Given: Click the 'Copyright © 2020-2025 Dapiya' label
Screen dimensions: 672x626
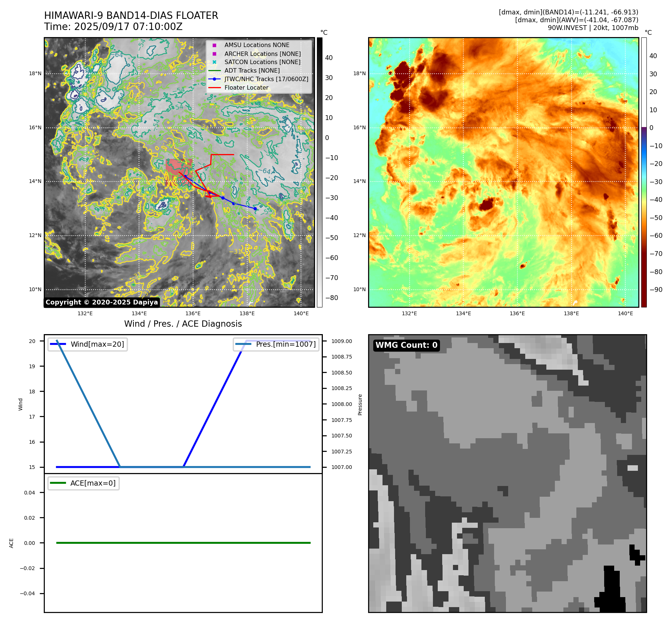Looking at the screenshot, I should 102,302.
